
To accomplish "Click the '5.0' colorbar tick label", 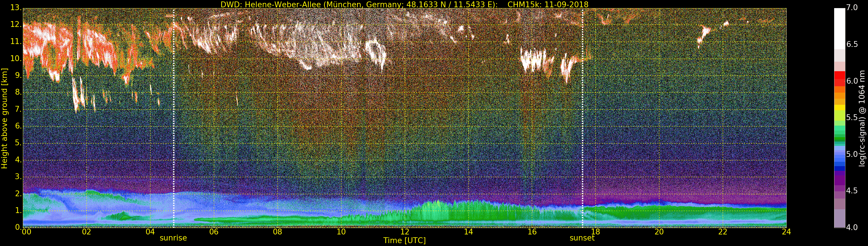I will pos(852,154).
